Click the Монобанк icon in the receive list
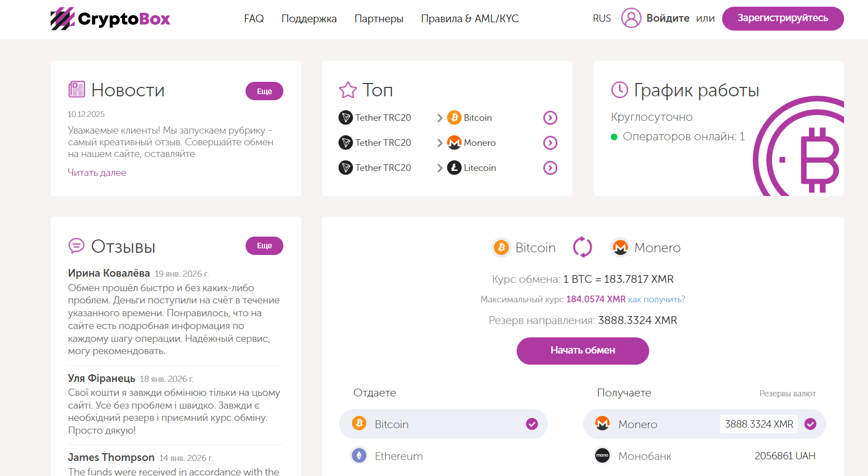The width and height of the screenshot is (868, 476). 602,455
